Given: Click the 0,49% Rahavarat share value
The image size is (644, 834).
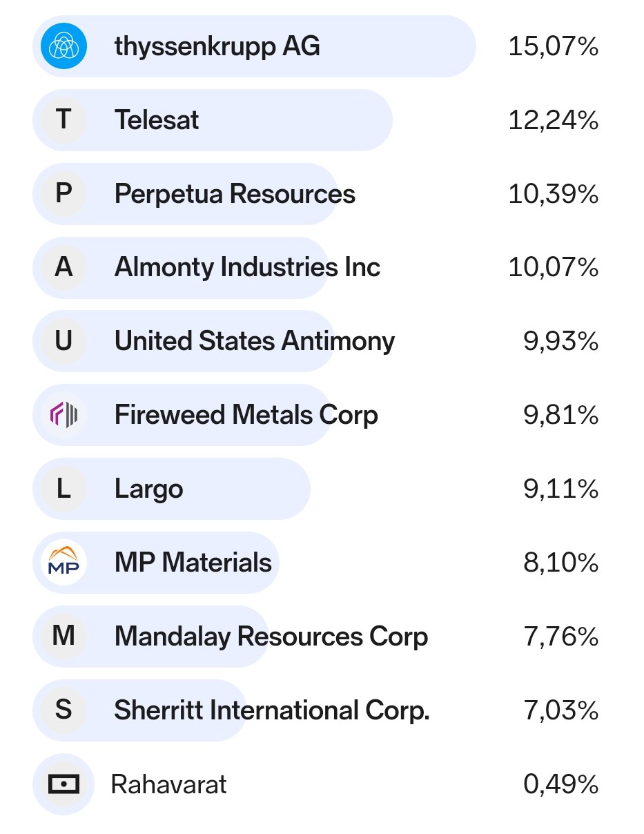Looking at the screenshot, I should (560, 784).
